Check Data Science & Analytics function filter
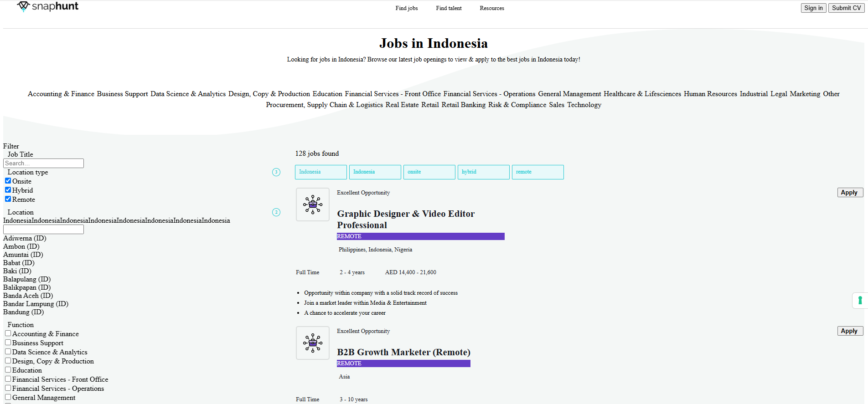The width and height of the screenshot is (868, 404). (8, 352)
